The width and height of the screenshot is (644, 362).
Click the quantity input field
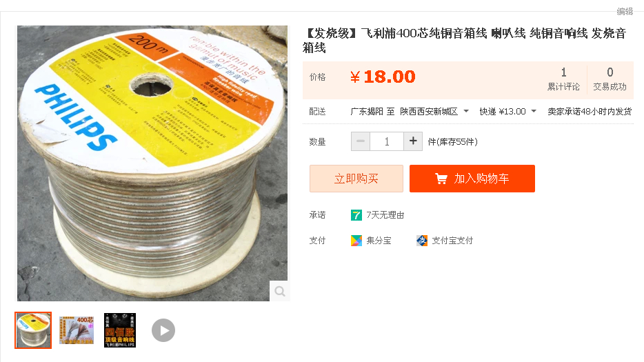coord(387,141)
